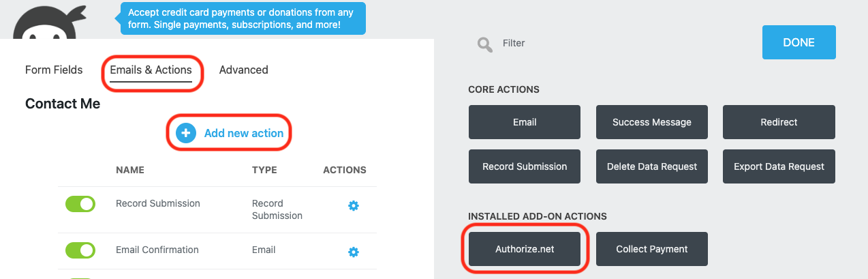Switch to the Advanced tab
Image resolution: width=868 pixels, height=279 pixels.
243,70
